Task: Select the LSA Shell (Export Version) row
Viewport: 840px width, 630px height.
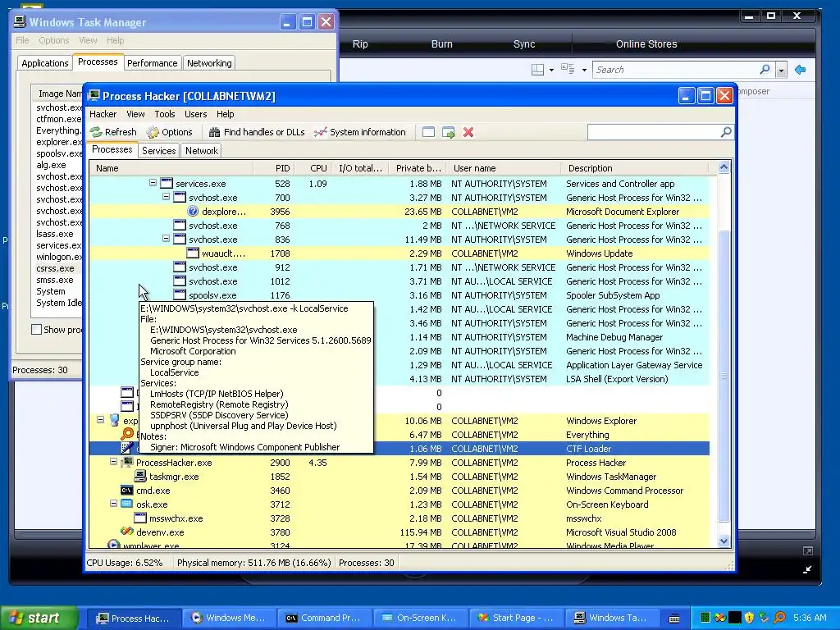Action: tap(399, 379)
